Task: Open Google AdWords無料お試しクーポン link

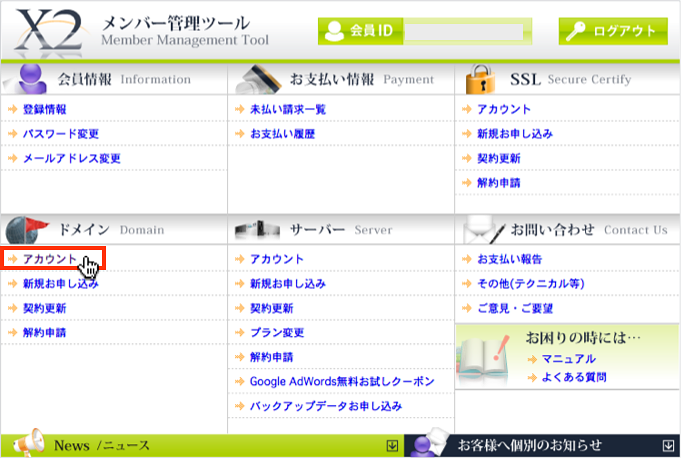Action: 342,382
